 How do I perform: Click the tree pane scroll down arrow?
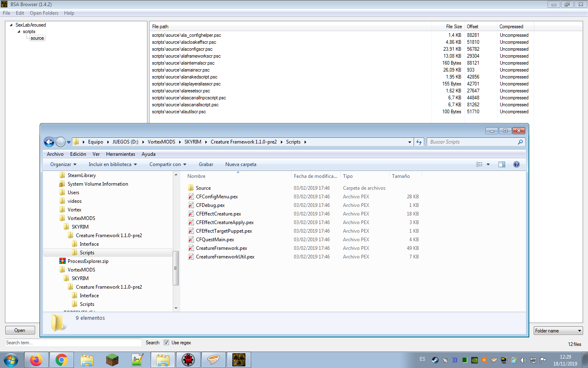click(176, 308)
